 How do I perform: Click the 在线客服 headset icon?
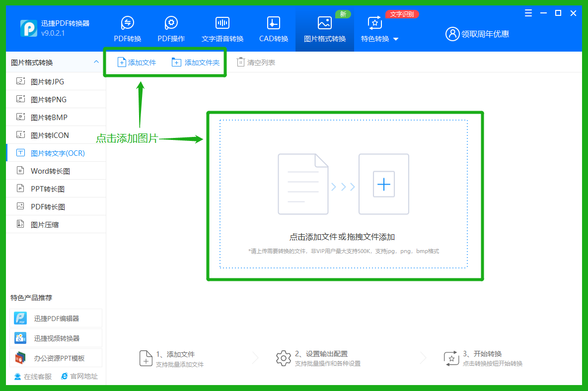(17, 377)
